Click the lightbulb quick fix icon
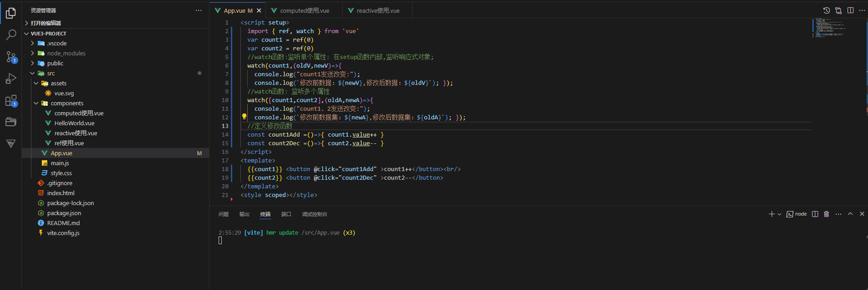The width and height of the screenshot is (868, 290). 244,117
